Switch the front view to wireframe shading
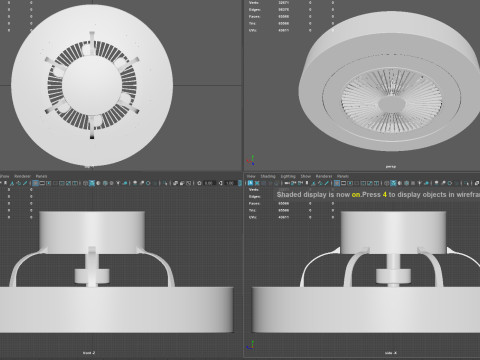The height and width of the screenshot is (360, 480). 85,183
